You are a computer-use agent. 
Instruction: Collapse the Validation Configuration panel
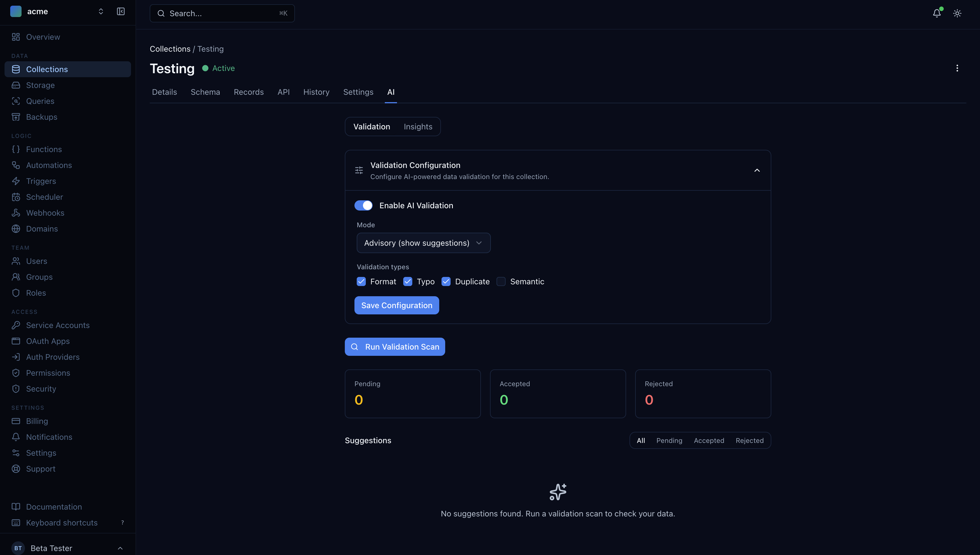coord(757,171)
